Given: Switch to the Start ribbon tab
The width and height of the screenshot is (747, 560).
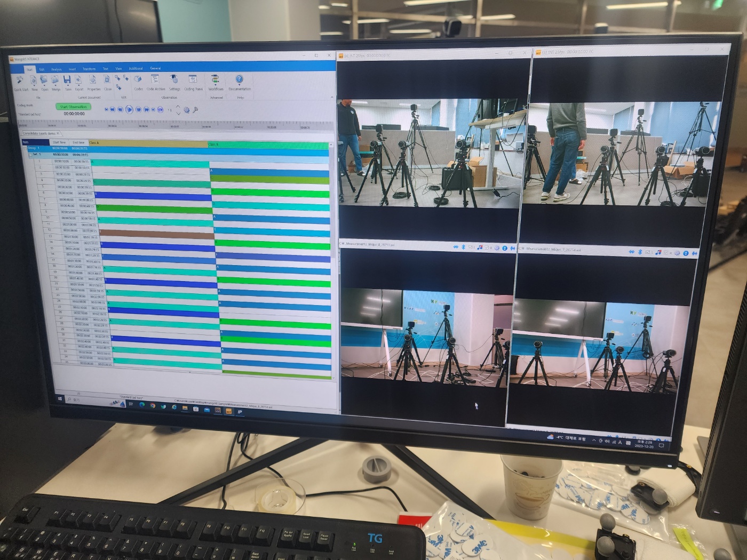Looking at the screenshot, I should (x=29, y=69).
